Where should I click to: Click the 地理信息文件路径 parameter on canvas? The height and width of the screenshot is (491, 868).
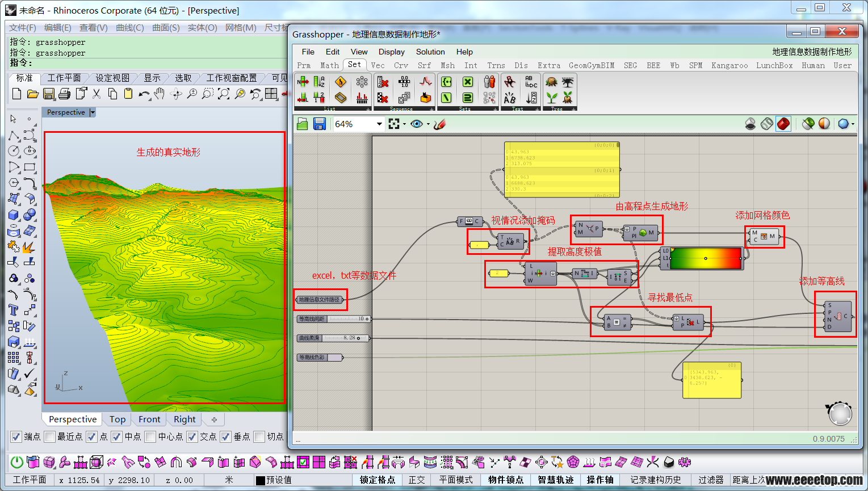click(320, 299)
